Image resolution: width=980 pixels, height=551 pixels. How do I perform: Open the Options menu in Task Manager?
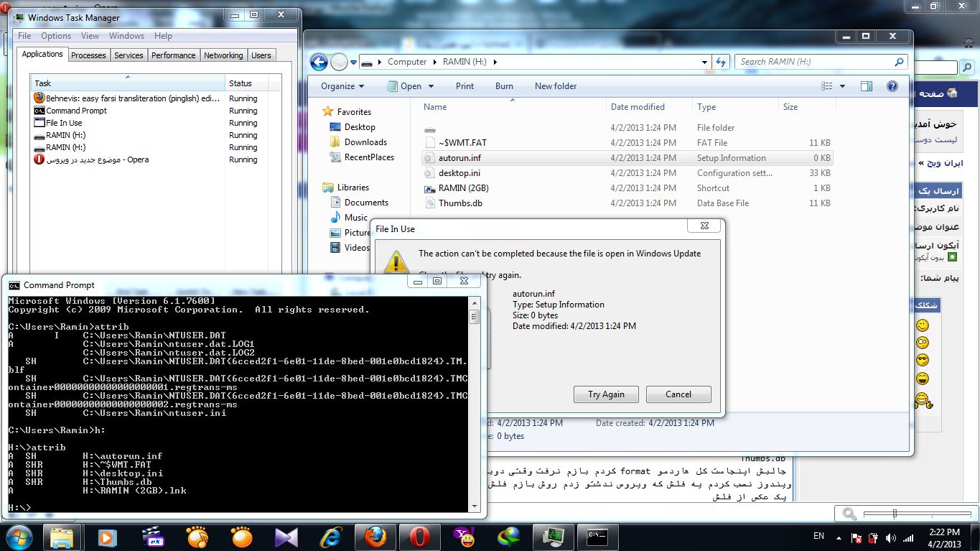click(55, 36)
